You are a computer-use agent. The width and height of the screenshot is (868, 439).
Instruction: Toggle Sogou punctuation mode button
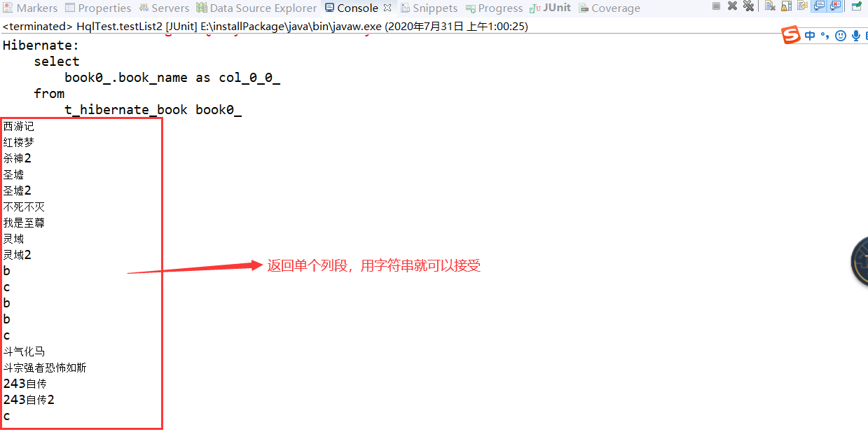825,35
